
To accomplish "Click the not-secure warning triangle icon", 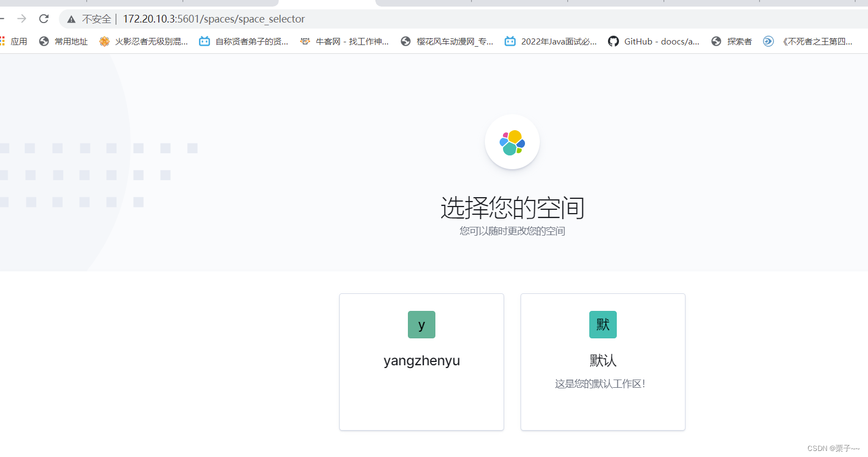I will click(x=71, y=19).
